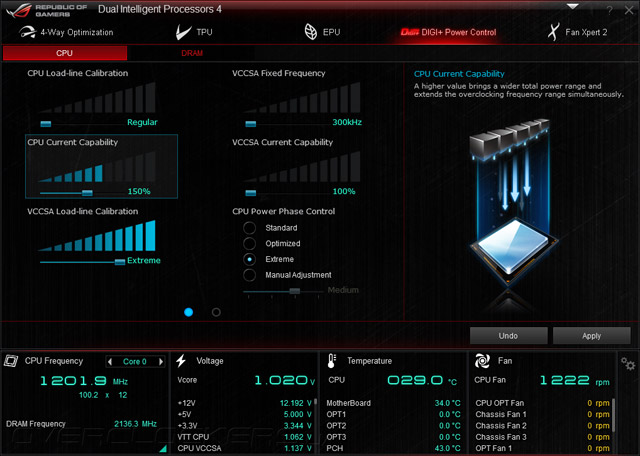Click the VCCSA Fixed Frequency slider handle
640x456 pixels.
tap(251, 124)
